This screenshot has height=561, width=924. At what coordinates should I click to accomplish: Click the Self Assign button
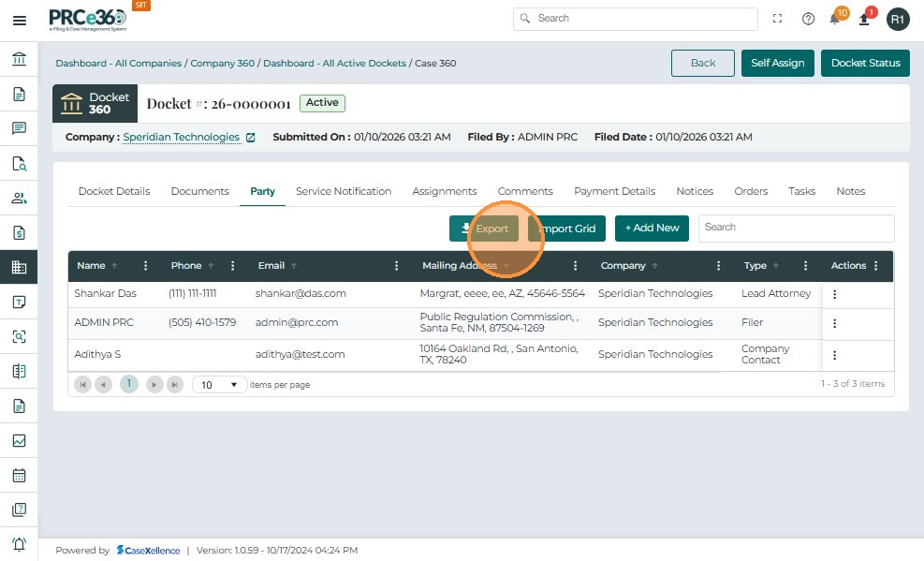click(x=777, y=63)
